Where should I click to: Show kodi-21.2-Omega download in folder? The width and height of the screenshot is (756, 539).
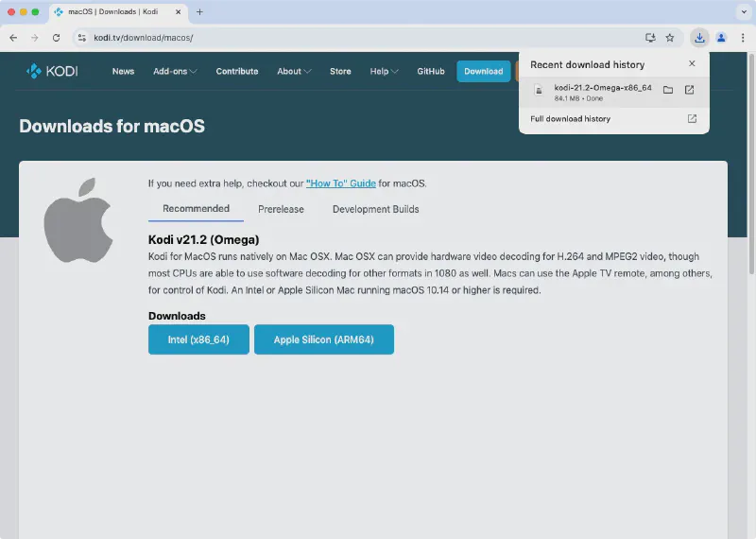668,90
